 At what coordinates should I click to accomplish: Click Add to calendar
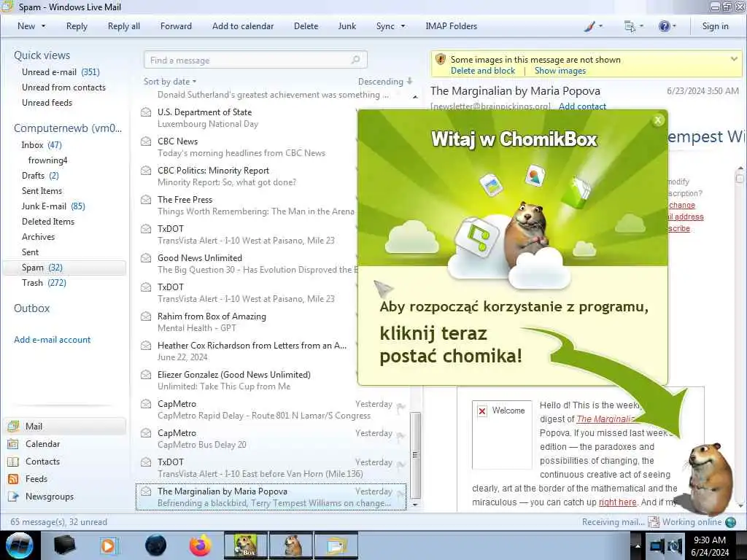[243, 26]
